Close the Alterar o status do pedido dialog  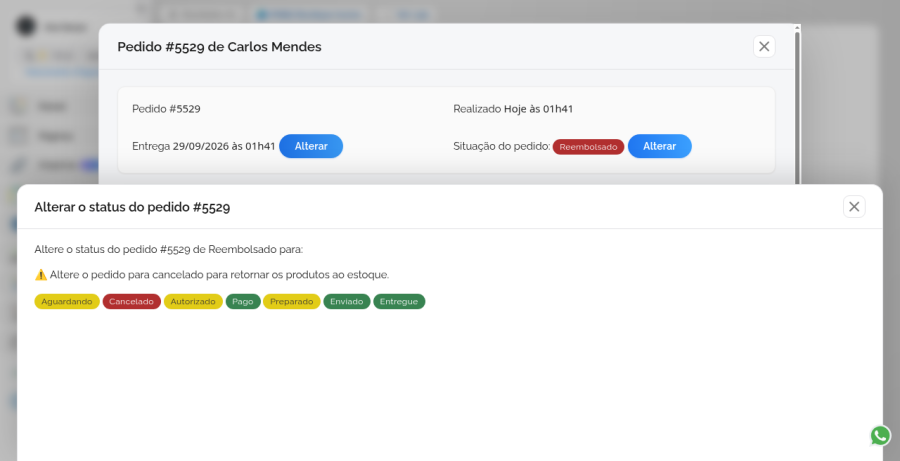pyautogui.click(x=854, y=207)
